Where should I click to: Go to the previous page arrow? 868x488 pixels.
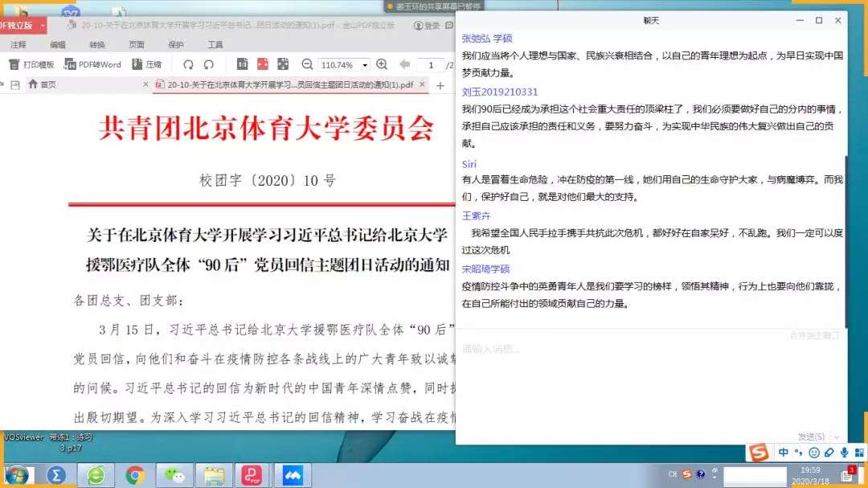[404, 64]
